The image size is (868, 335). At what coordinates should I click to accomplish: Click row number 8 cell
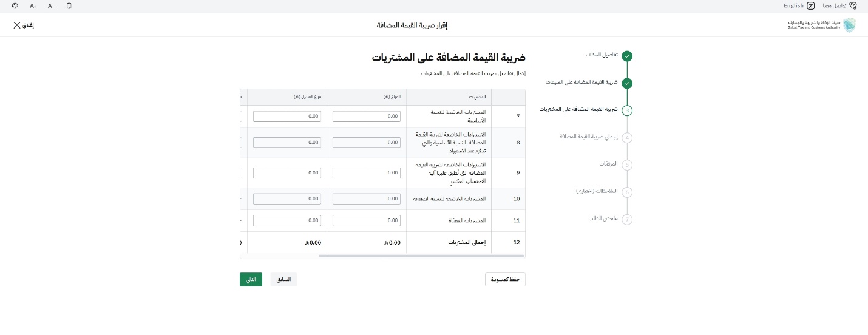[x=508, y=143]
